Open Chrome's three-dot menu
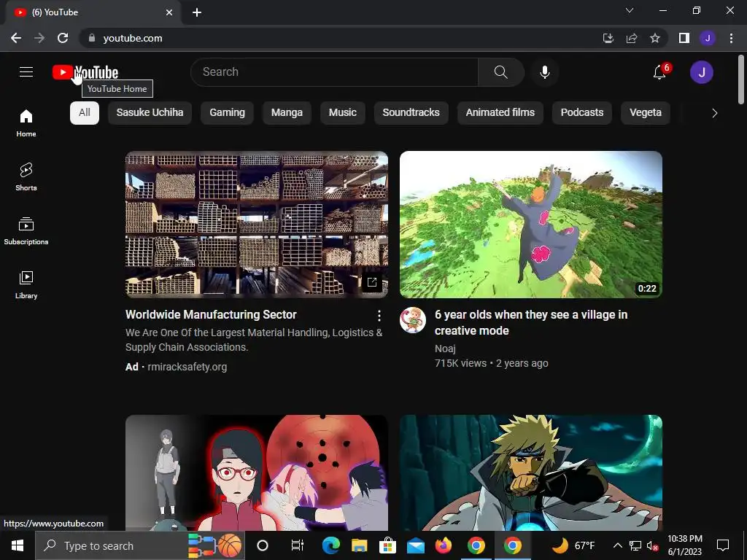 click(x=731, y=38)
